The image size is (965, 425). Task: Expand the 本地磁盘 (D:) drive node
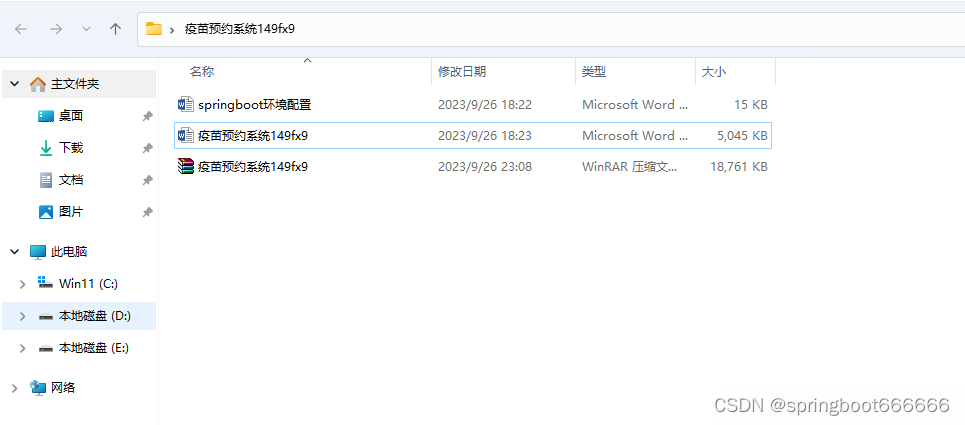[23, 316]
